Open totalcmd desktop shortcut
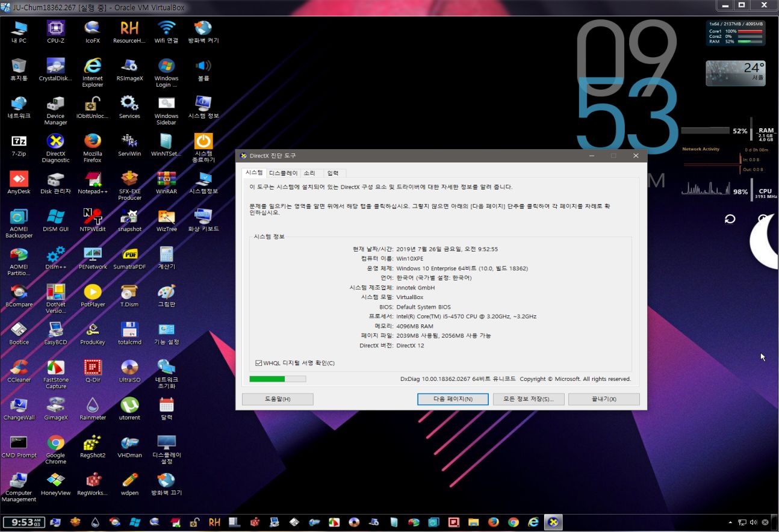This screenshot has height=532, width=779. (x=129, y=333)
